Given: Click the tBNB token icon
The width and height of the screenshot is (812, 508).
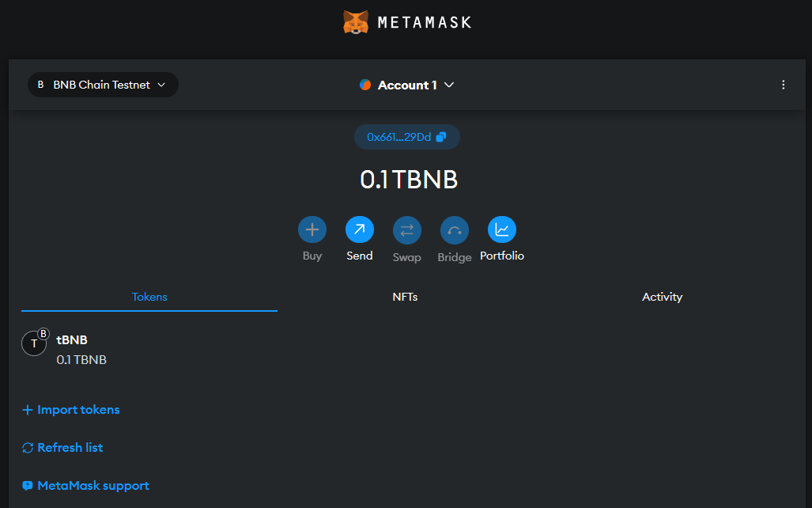Looking at the screenshot, I should [x=32, y=343].
